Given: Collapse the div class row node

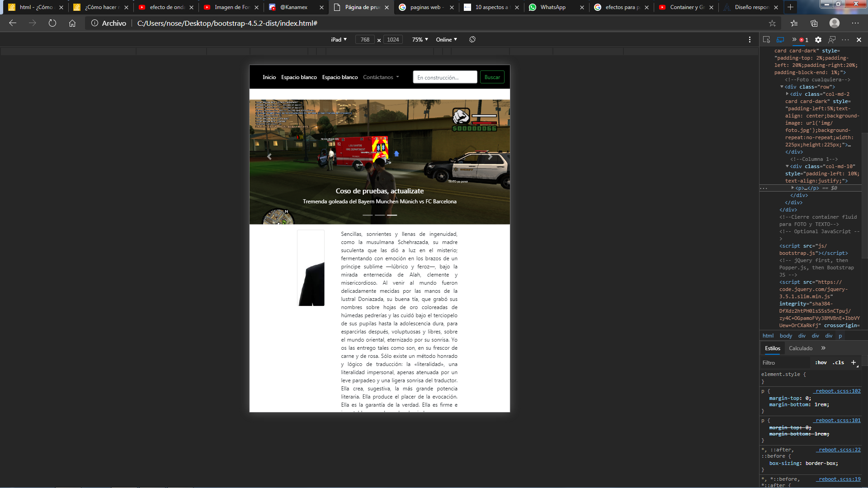Looking at the screenshot, I should coord(782,87).
